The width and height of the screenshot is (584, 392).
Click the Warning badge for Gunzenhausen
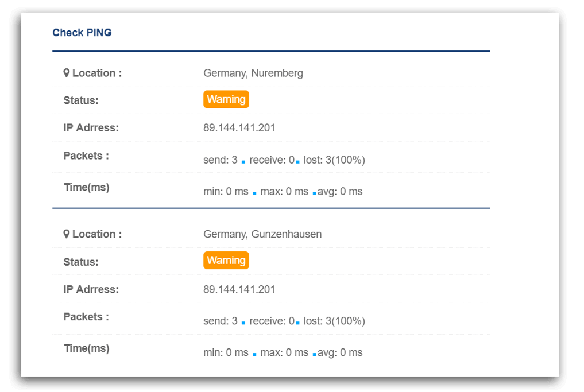click(226, 260)
